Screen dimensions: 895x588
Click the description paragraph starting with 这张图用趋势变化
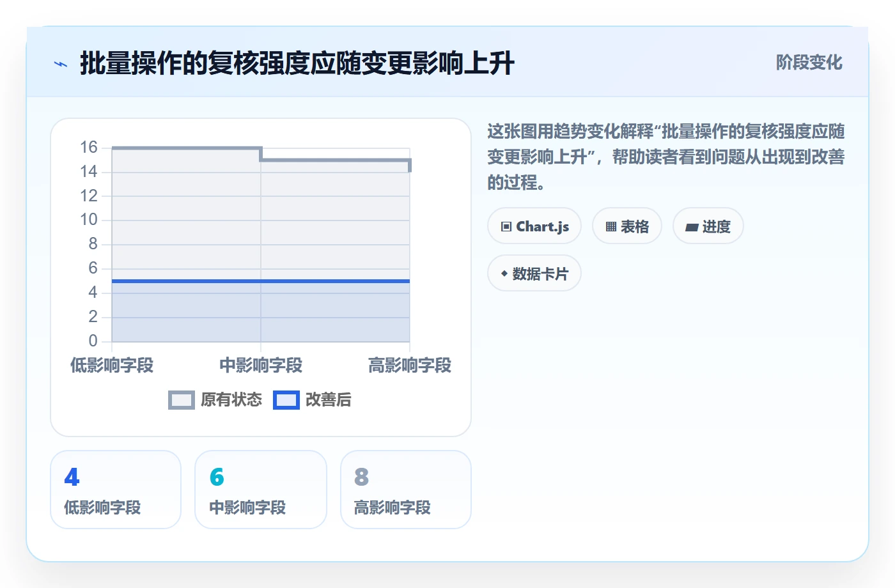point(666,157)
